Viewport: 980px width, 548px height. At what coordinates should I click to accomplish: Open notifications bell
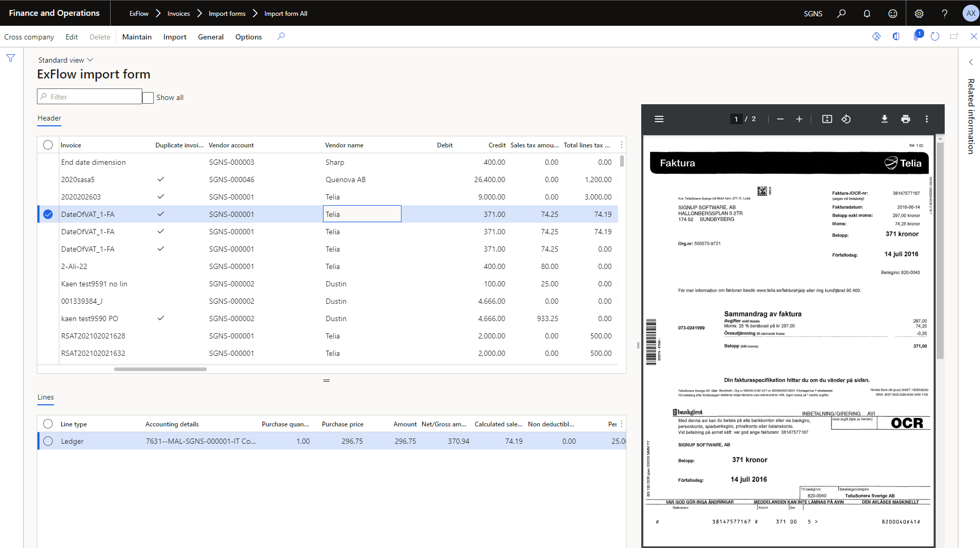pyautogui.click(x=867, y=13)
